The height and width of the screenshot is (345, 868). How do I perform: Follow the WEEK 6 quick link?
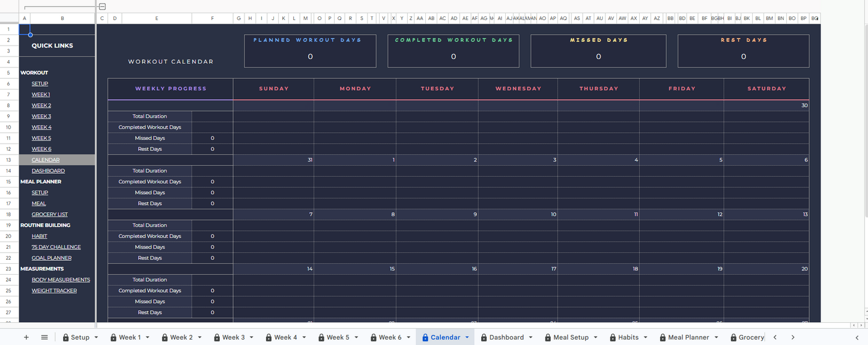tap(41, 149)
